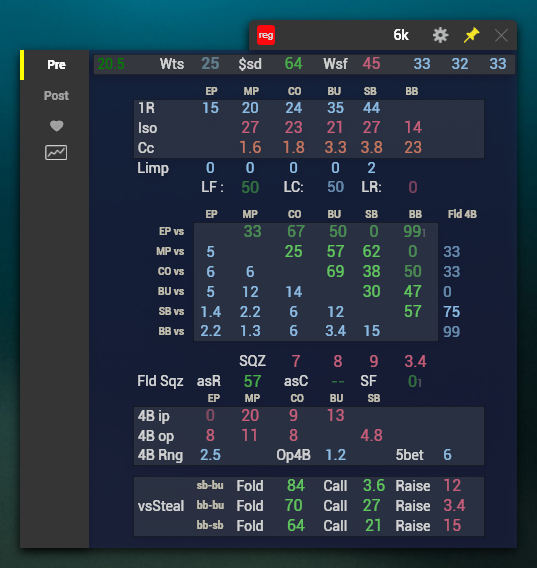
Task: Click Fld Sqz asR value 57
Action: [252, 381]
